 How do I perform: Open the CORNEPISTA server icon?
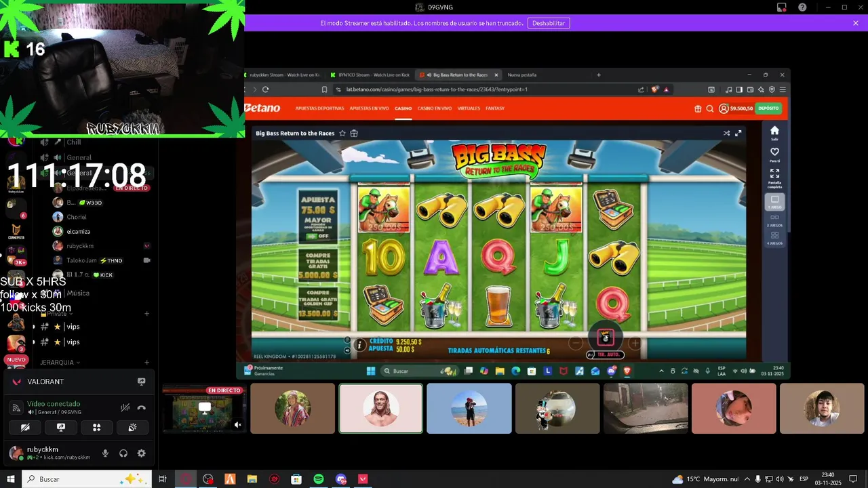tap(16, 230)
